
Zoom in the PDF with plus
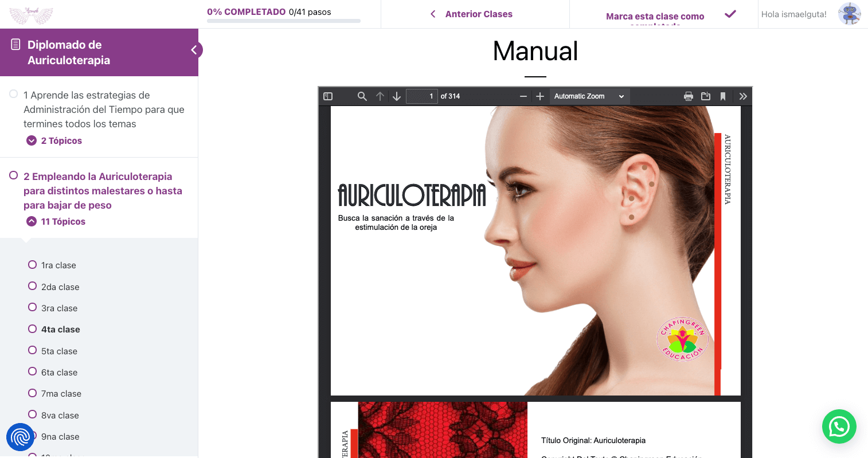[539, 96]
